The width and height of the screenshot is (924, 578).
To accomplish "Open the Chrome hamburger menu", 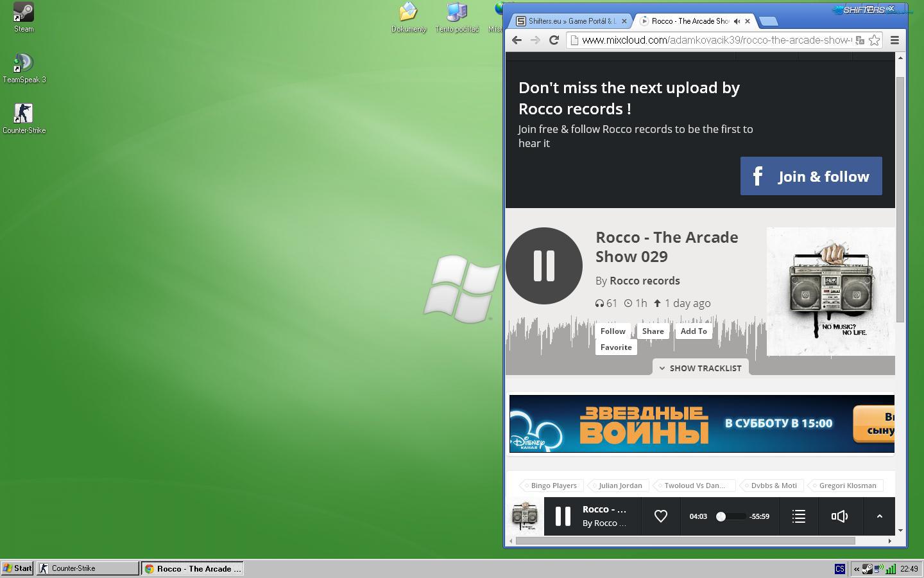I will tap(894, 40).
